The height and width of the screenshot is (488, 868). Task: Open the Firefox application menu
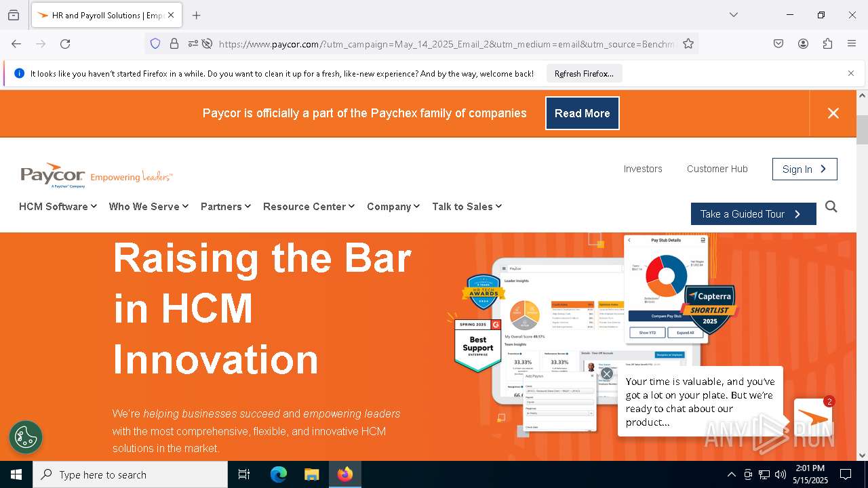(x=852, y=43)
